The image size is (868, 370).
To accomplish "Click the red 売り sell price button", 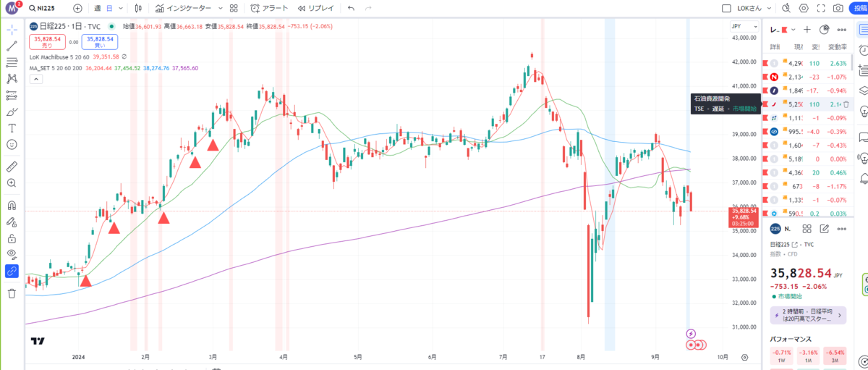I will pyautogui.click(x=47, y=41).
